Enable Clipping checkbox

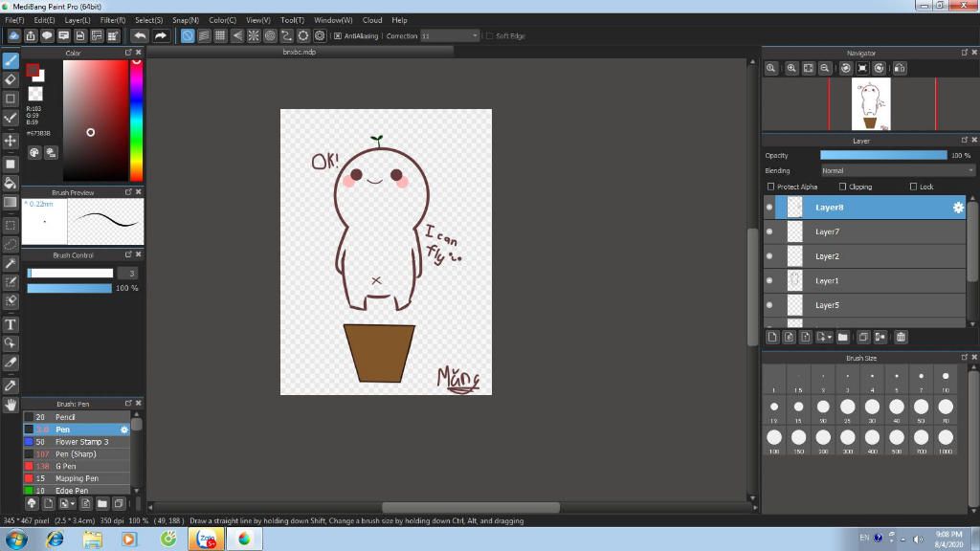tap(842, 187)
